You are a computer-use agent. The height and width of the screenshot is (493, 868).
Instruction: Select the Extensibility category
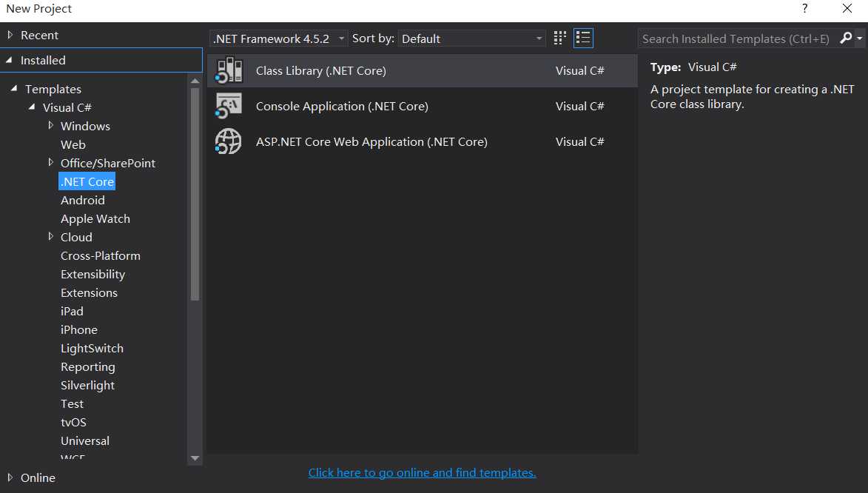click(92, 274)
